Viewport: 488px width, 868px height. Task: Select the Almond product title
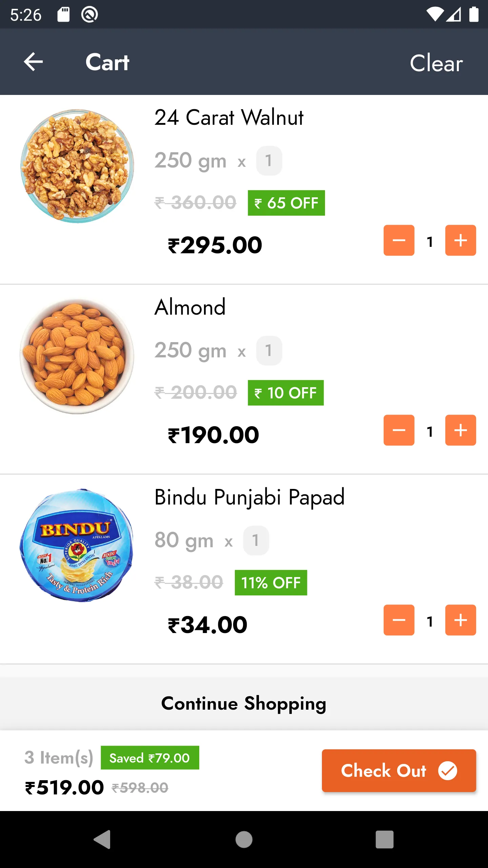tap(190, 307)
